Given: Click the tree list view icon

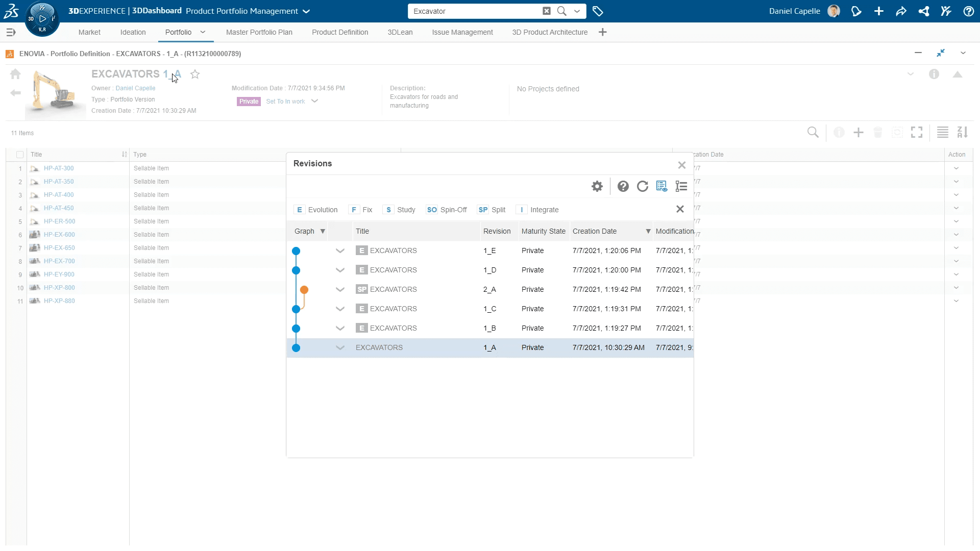Looking at the screenshot, I should [x=681, y=186].
